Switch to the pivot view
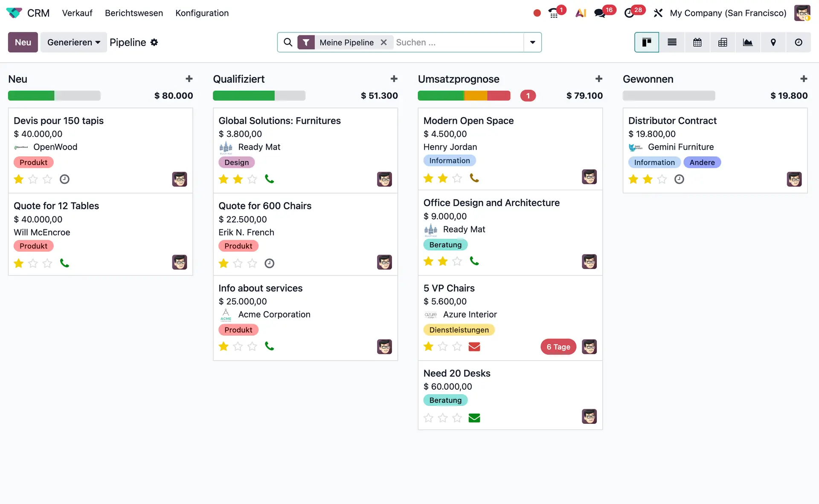 point(723,42)
